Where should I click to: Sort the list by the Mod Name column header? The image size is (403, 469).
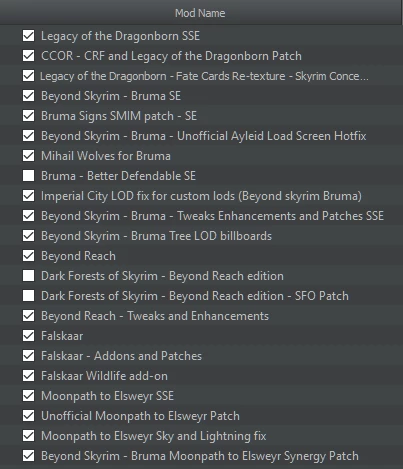click(x=200, y=13)
